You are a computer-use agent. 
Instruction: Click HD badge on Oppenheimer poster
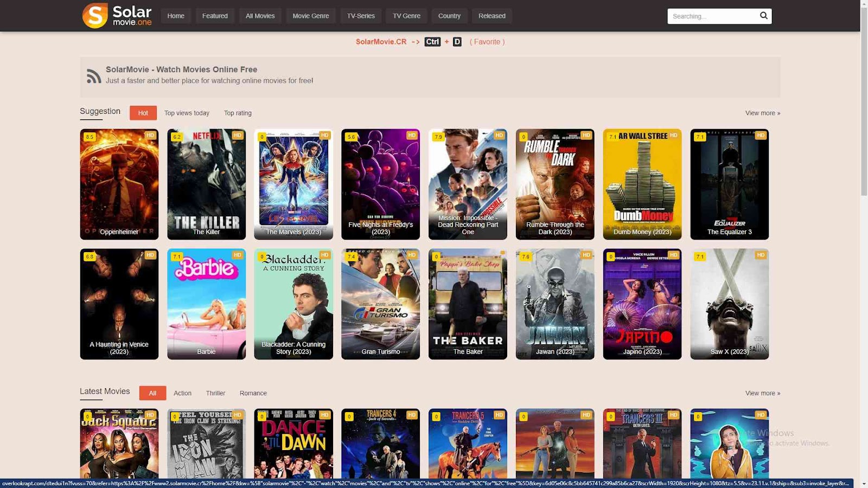[x=150, y=136]
